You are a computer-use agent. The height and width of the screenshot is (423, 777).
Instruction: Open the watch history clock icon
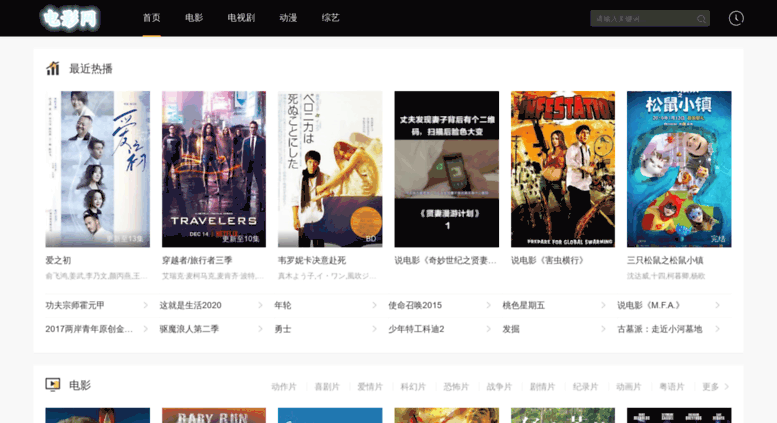coord(736,18)
